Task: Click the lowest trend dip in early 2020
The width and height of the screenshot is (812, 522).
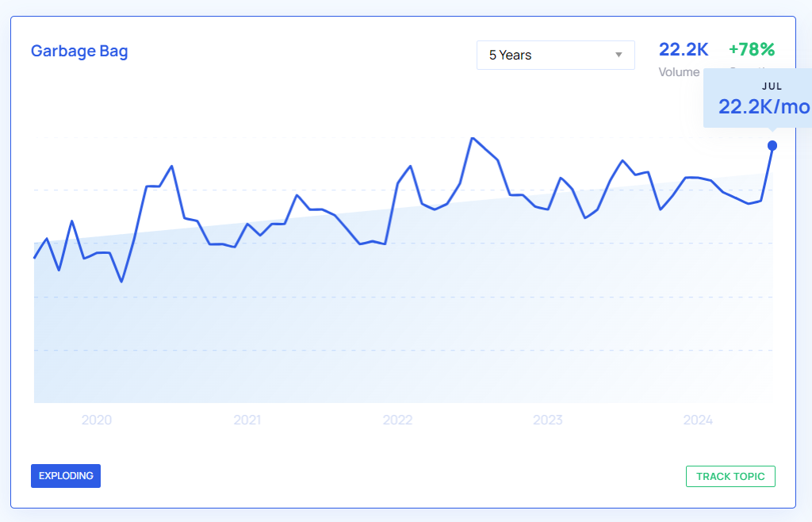Action: point(121,282)
